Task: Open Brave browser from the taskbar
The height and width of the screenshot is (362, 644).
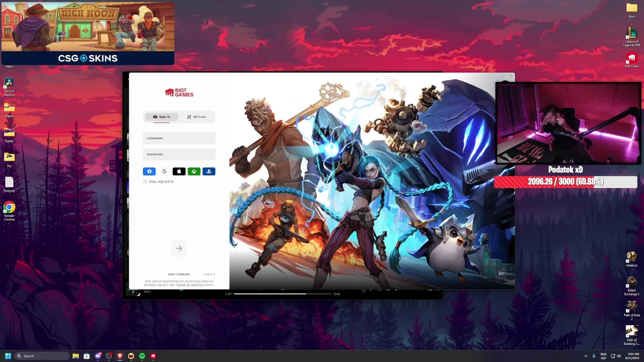Action: [120, 356]
